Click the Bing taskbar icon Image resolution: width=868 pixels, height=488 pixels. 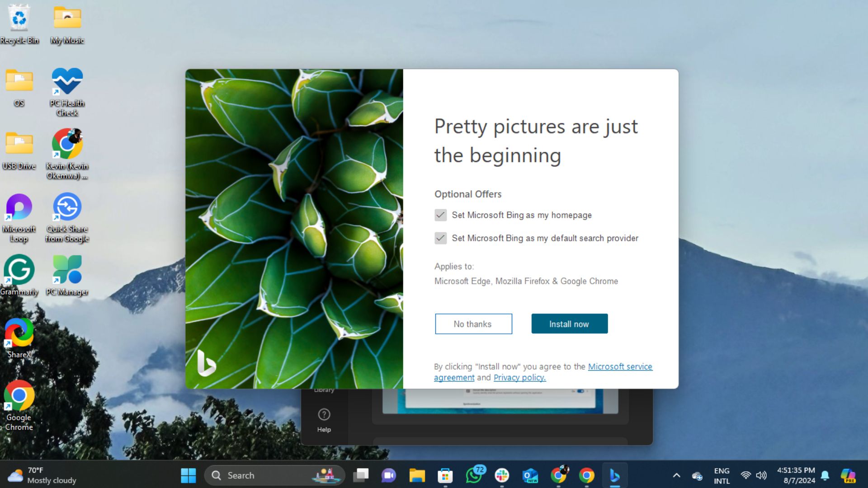pos(615,475)
